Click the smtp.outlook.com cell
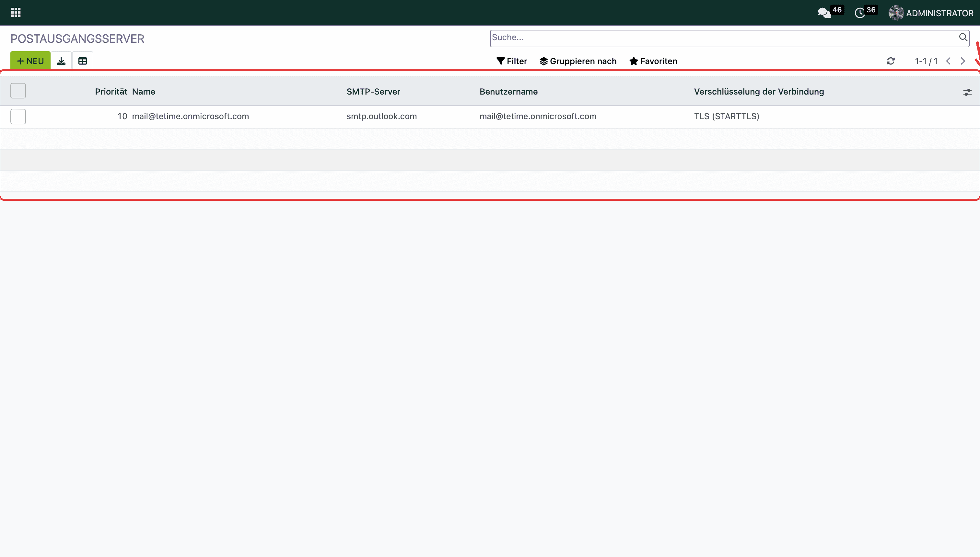This screenshot has height=557, width=980. tap(381, 116)
